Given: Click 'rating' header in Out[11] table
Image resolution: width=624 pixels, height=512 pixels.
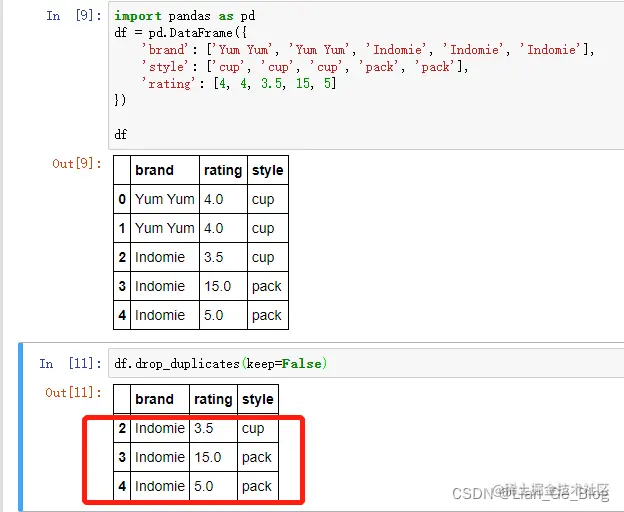Looking at the screenshot, I should [x=213, y=399].
